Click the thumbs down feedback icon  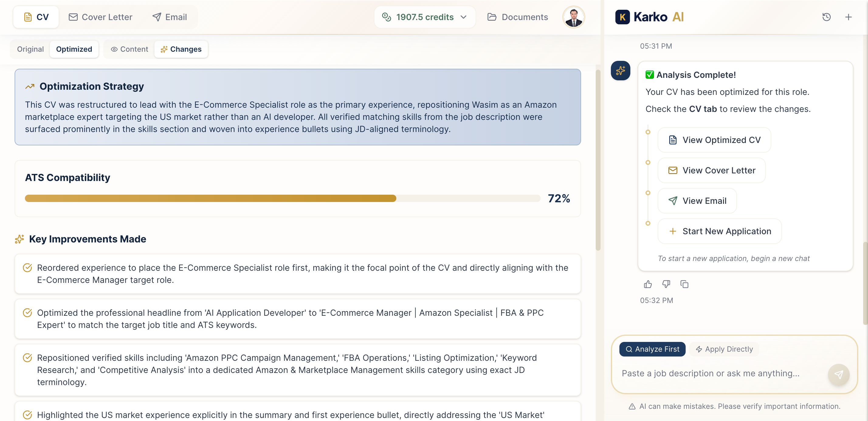coord(666,284)
